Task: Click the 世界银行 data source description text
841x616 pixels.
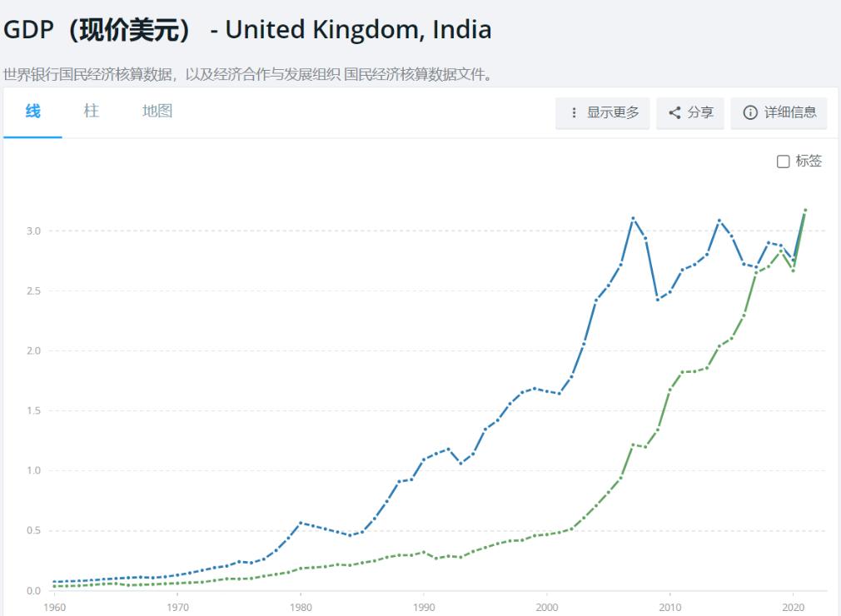Action: point(248,75)
